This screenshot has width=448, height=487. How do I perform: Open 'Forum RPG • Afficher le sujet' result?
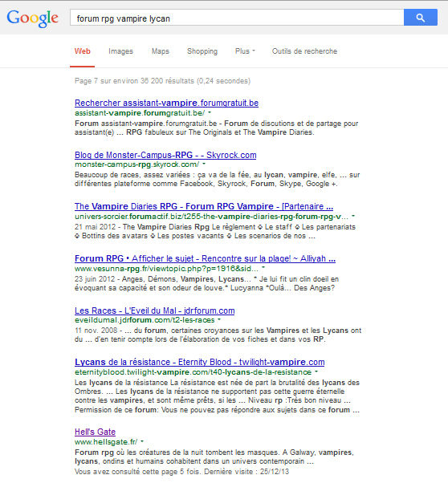tap(205, 258)
